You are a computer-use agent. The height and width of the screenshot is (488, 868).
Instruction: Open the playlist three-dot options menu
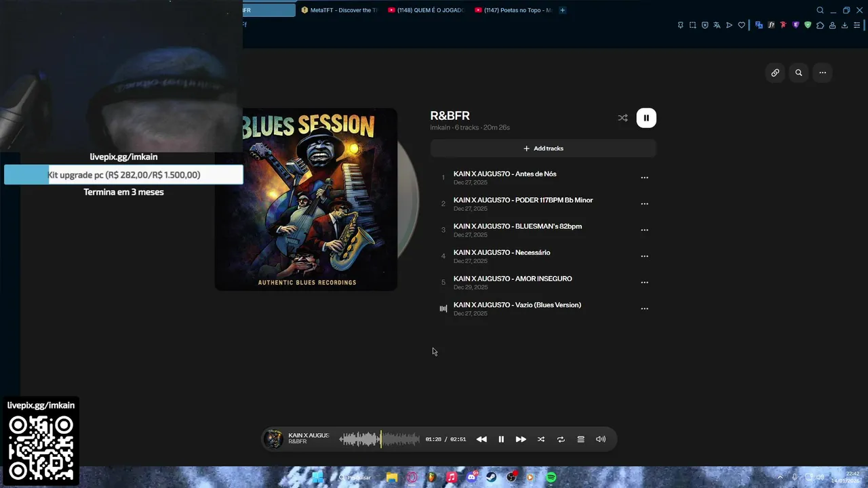click(823, 73)
